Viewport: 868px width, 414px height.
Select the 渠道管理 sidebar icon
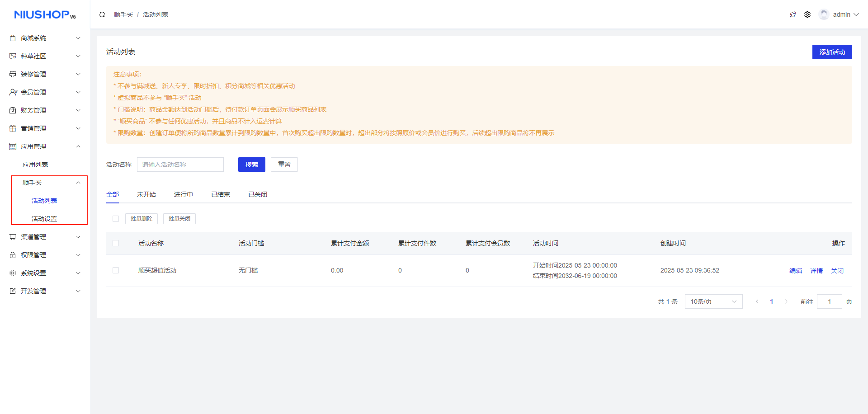pyautogui.click(x=12, y=237)
